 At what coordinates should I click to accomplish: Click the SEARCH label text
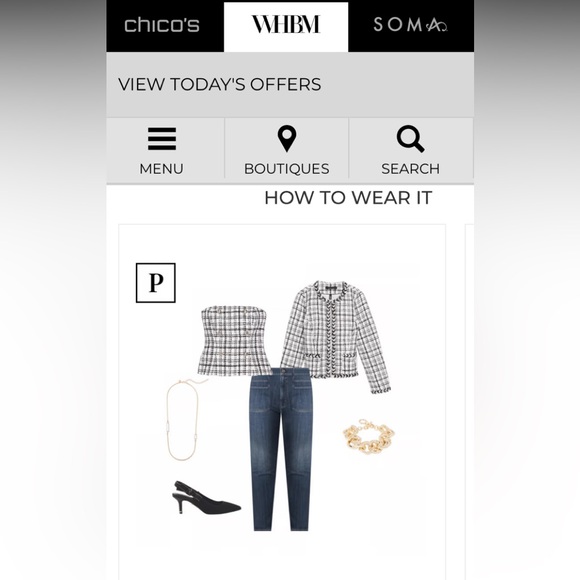pyautogui.click(x=411, y=169)
